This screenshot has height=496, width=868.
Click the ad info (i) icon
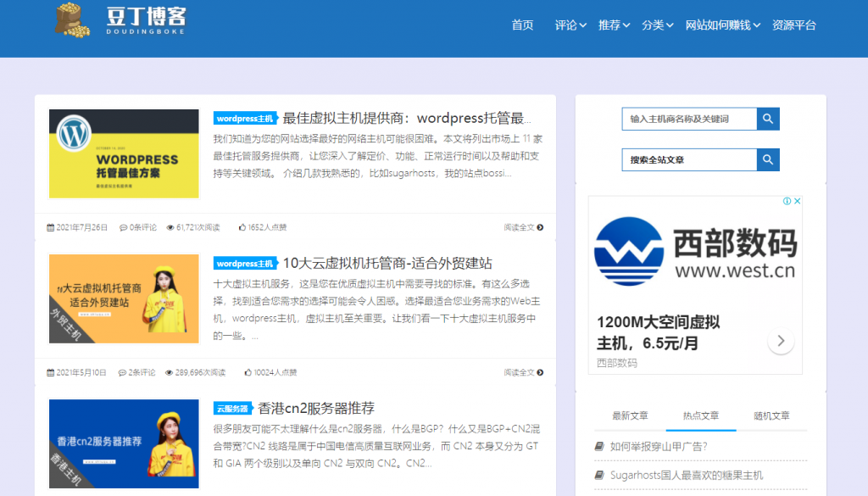[x=787, y=201]
